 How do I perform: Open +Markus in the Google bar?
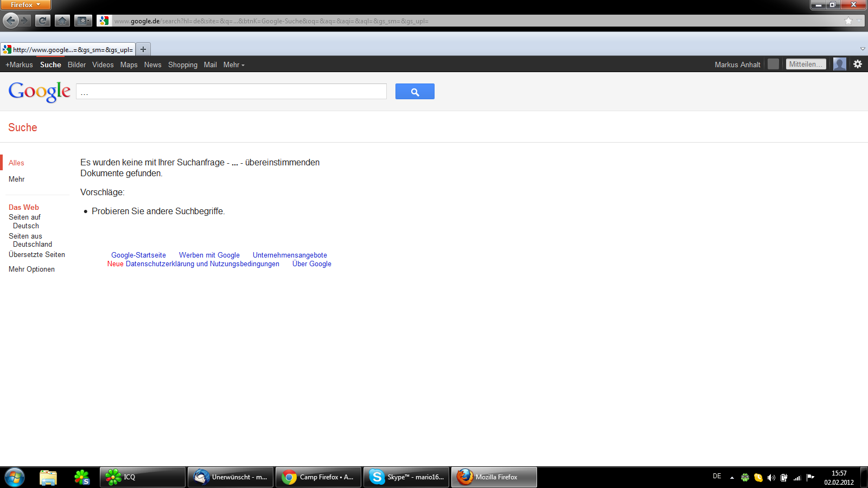tap(19, 65)
